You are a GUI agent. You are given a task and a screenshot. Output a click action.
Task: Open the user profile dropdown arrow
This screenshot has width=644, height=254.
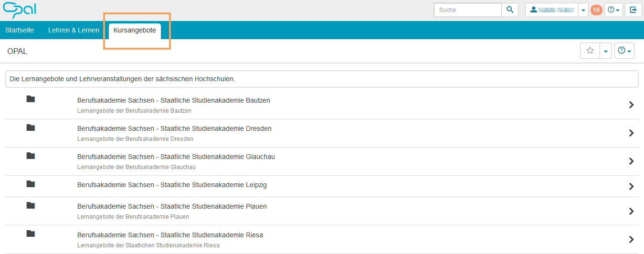click(x=583, y=10)
